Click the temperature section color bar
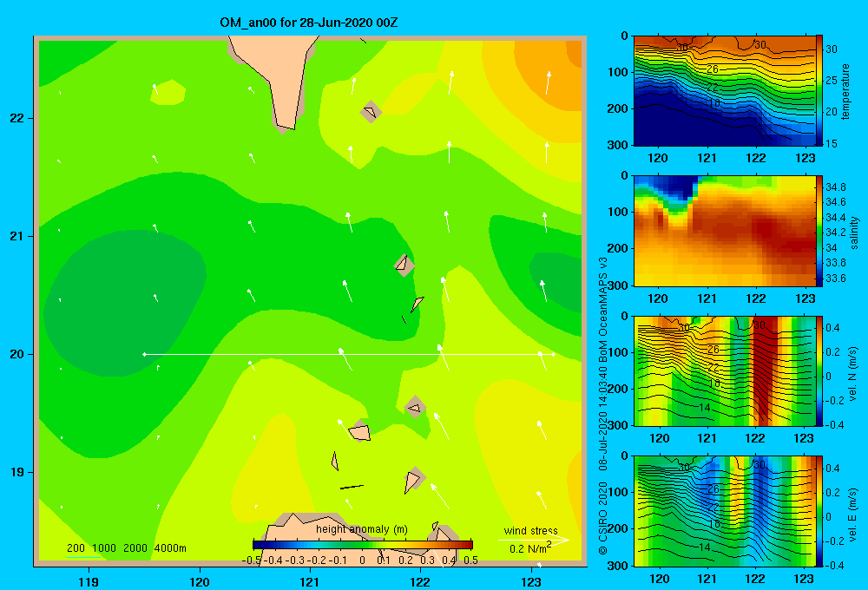 coord(819,90)
